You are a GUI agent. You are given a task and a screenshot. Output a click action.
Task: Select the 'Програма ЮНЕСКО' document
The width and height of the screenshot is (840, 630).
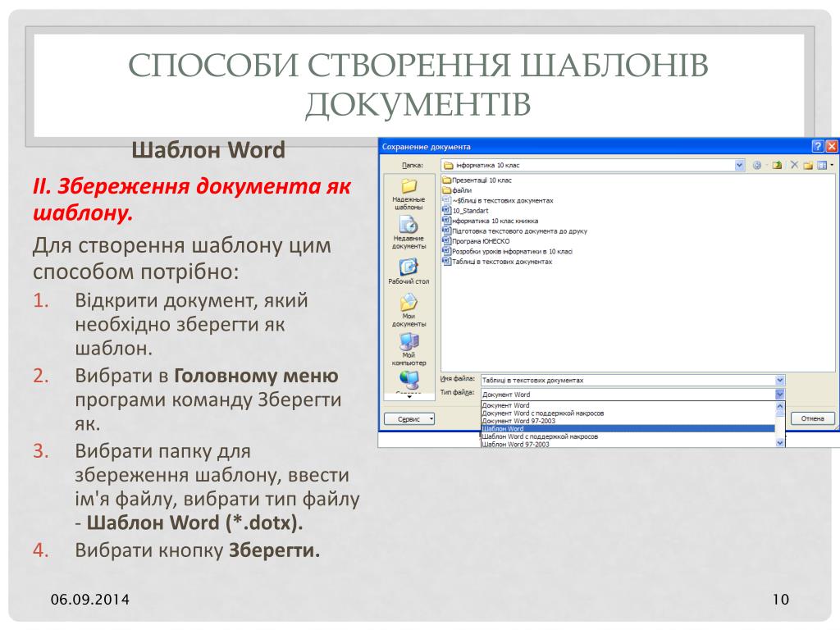(476, 241)
